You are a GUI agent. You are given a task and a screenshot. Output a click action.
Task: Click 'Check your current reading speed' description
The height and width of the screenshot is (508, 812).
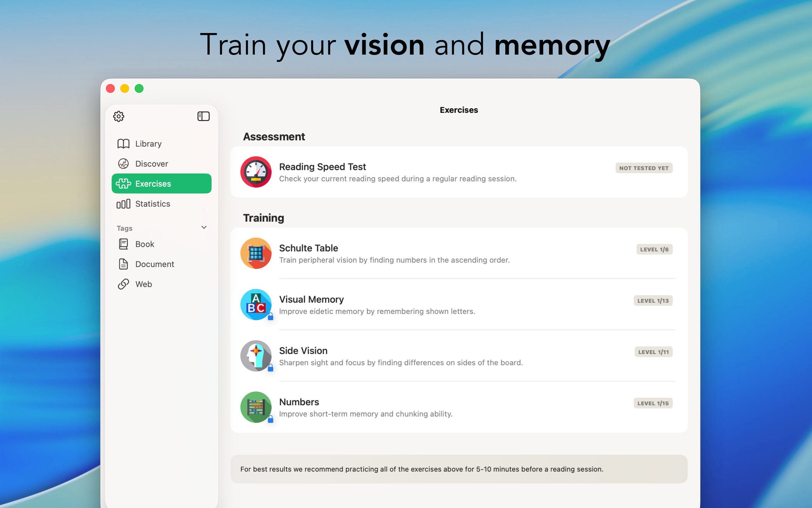tap(398, 179)
